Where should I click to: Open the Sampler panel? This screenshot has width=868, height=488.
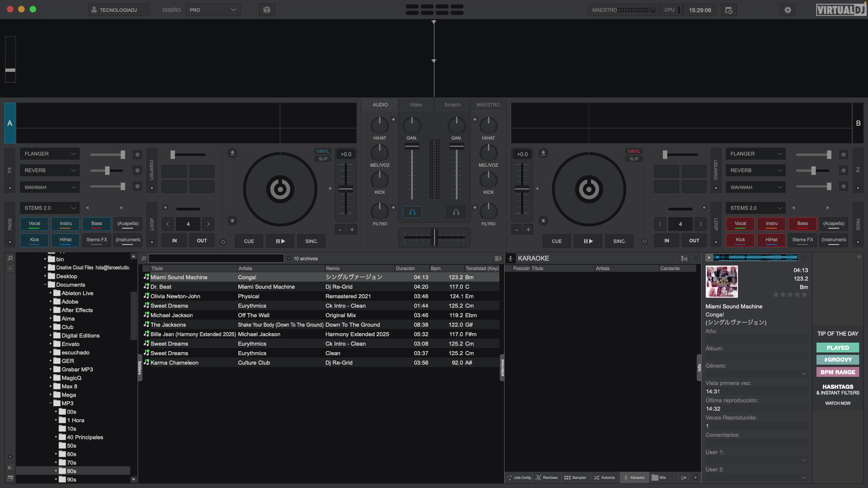pyautogui.click(x=575, y=477)
